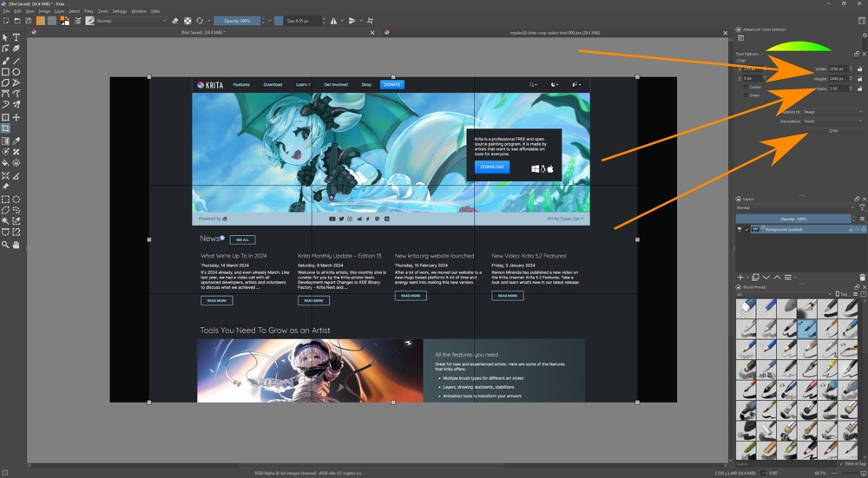Screen dimensions: 868x478
Task: Delete layer with trash icon
Action: click(x=862, y=278)
